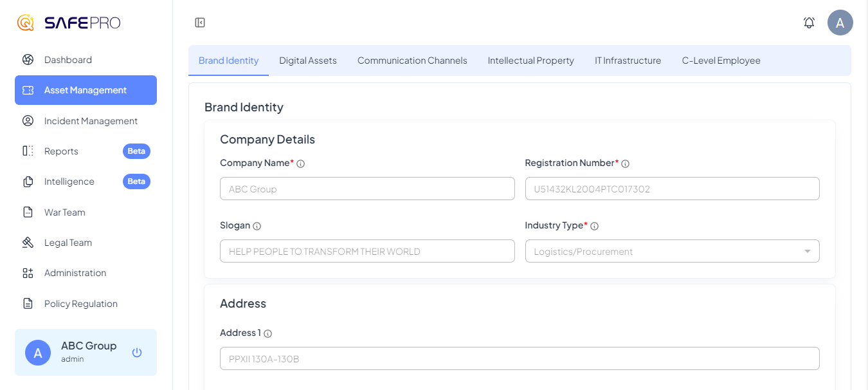Click the Dashboard sidebar icon
Viewport: 868px width, 390px height.
[28, 60]
